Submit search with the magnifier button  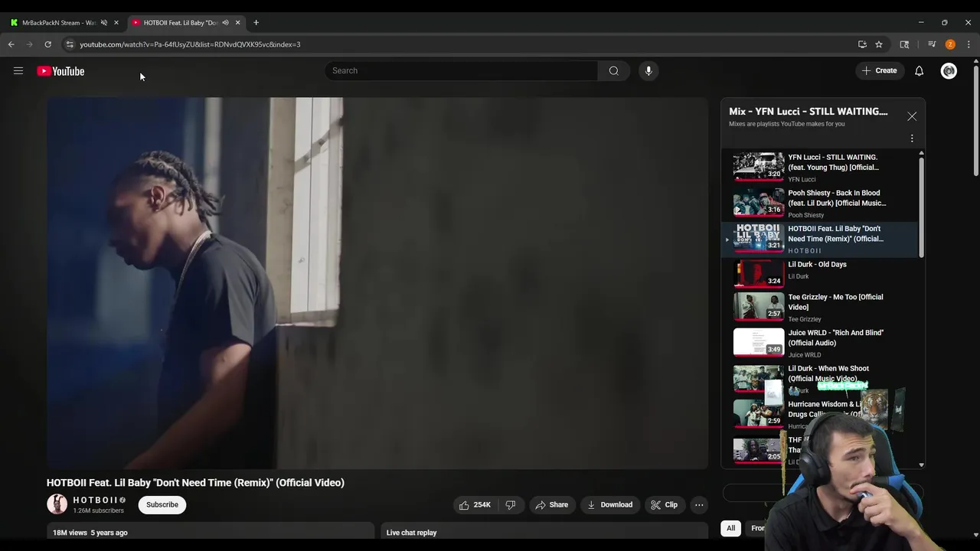pyautogui.click(x=613, y=71)
